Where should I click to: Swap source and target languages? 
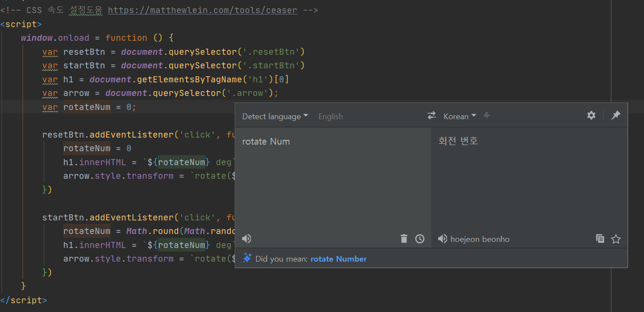click(x=432, y=116)
